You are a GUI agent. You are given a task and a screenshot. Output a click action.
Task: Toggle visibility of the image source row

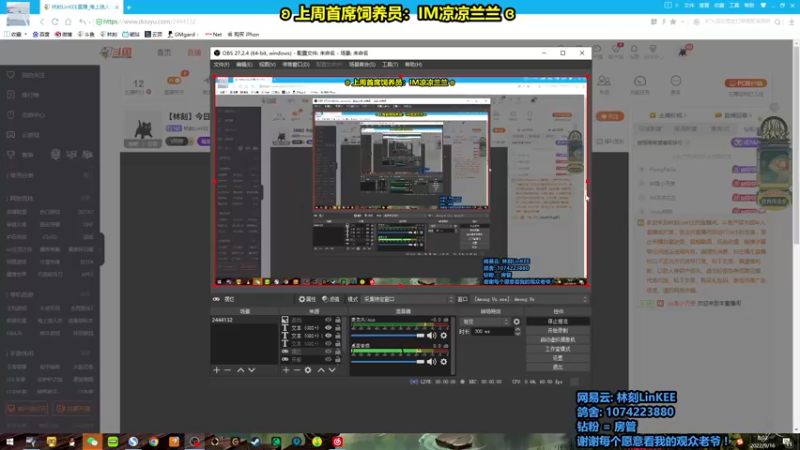pyautogui.click(x=328, y=320)
